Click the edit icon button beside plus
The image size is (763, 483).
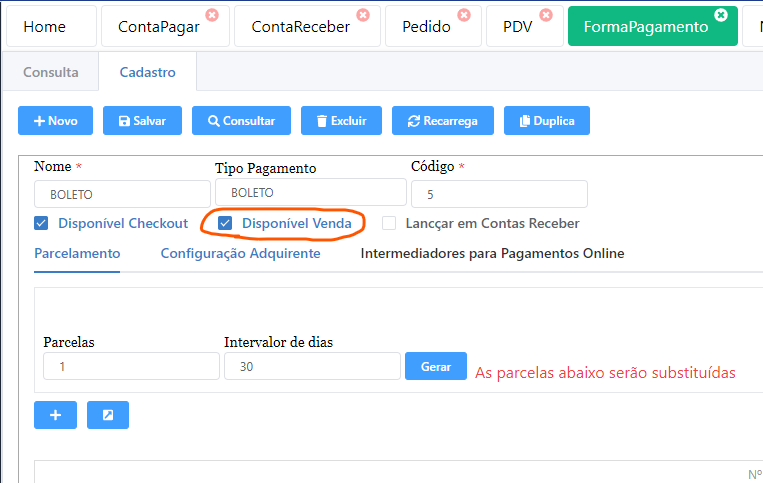tap(108, 415)
